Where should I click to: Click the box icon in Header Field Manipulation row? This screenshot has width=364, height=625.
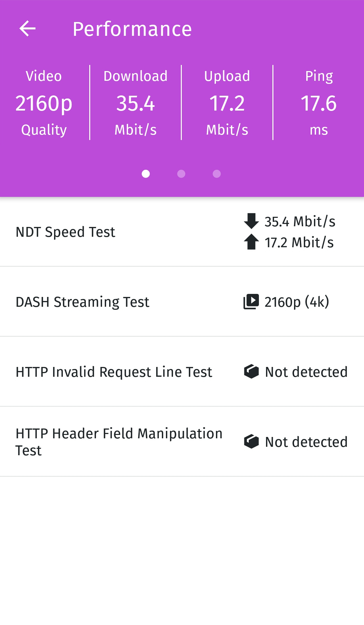click(x=251, y=442)
